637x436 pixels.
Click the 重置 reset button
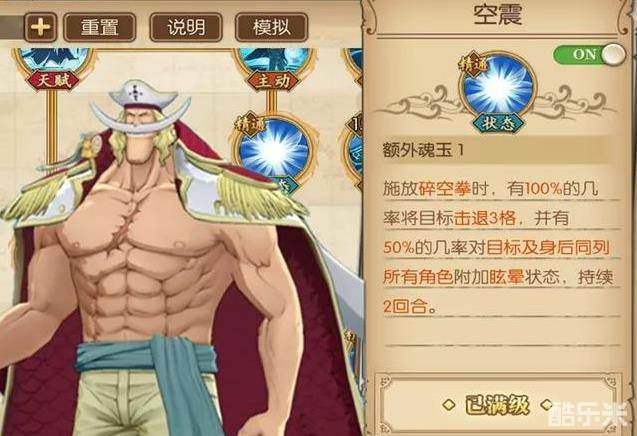[x=100, y=27]
